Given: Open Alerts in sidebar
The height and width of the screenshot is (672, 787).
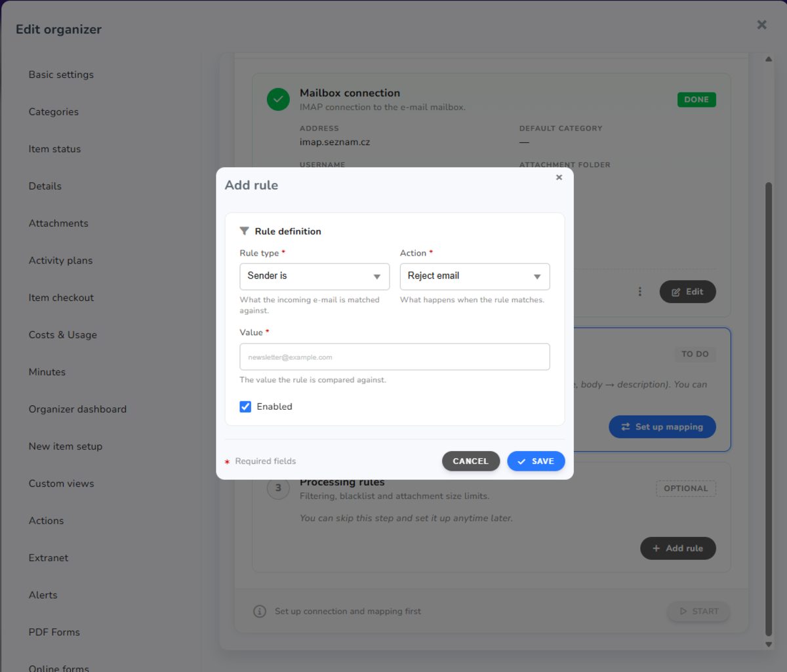Looking at the screenshot, I should pyautogui.click(x=43, y=595).
